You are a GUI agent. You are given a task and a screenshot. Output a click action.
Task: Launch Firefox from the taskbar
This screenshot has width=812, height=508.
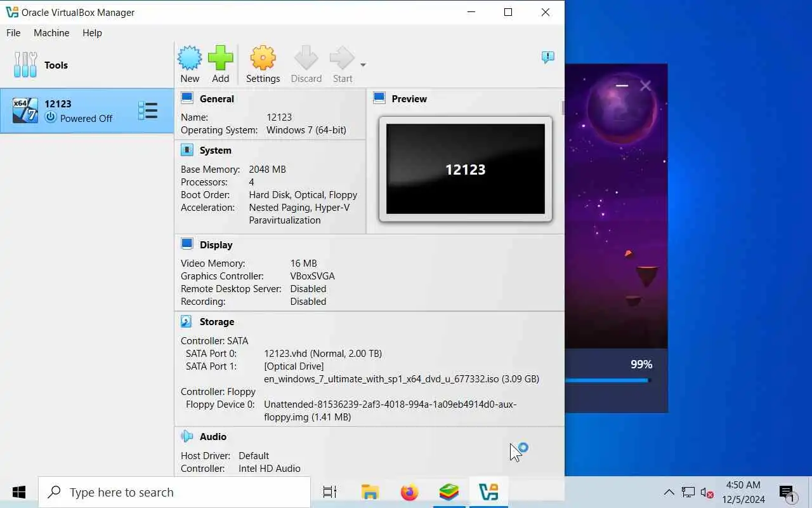point(410,492)
